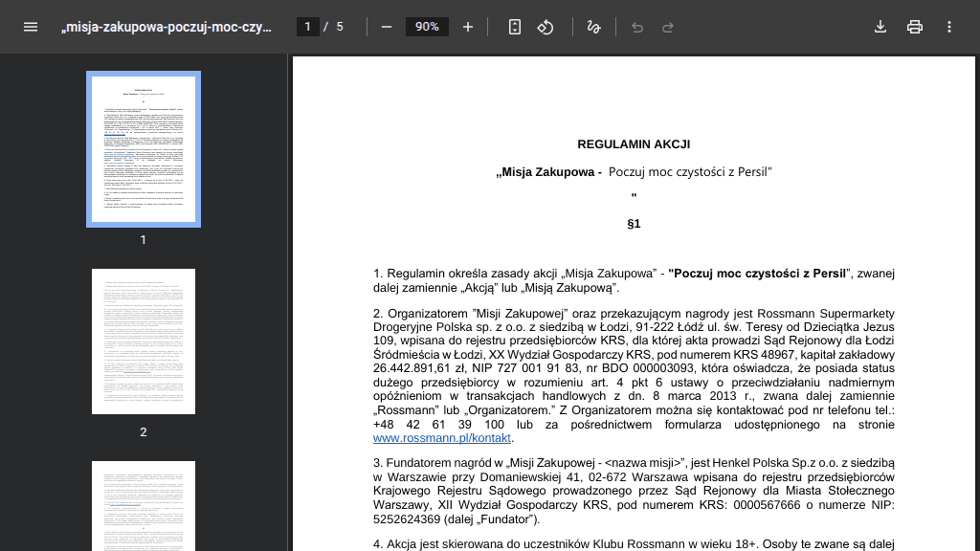This screenshot has width=980, height=551.
Task: Open the draw annotation tool
Action: click(593, 27)
